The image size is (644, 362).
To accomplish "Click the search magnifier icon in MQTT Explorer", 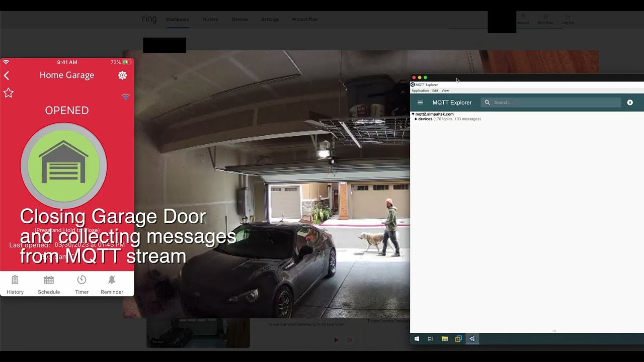I will tap(487, 103).
